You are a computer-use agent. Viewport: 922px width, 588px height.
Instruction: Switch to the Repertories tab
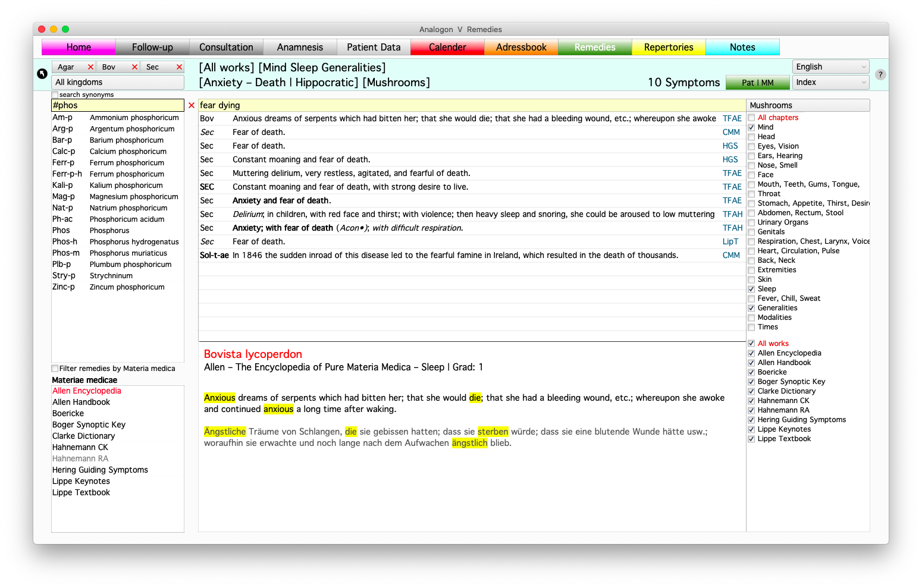(669, 48)
